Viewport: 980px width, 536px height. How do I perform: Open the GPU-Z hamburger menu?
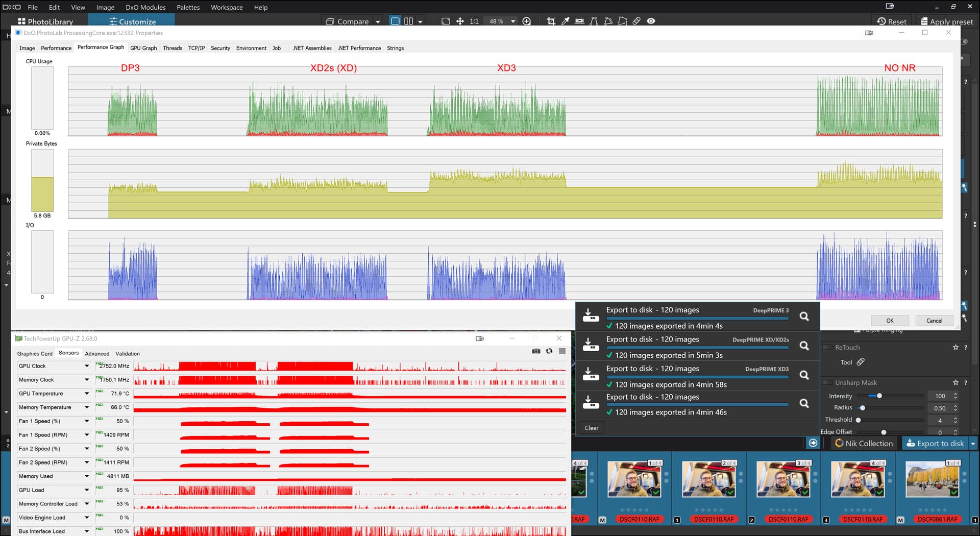(x=562, y=351)
